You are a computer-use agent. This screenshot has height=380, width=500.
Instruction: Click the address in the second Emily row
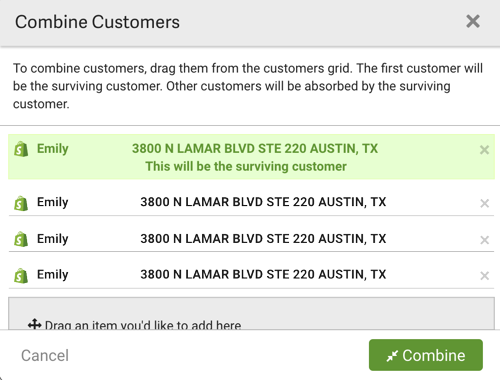pyautogui.click(x=263, y=202)
